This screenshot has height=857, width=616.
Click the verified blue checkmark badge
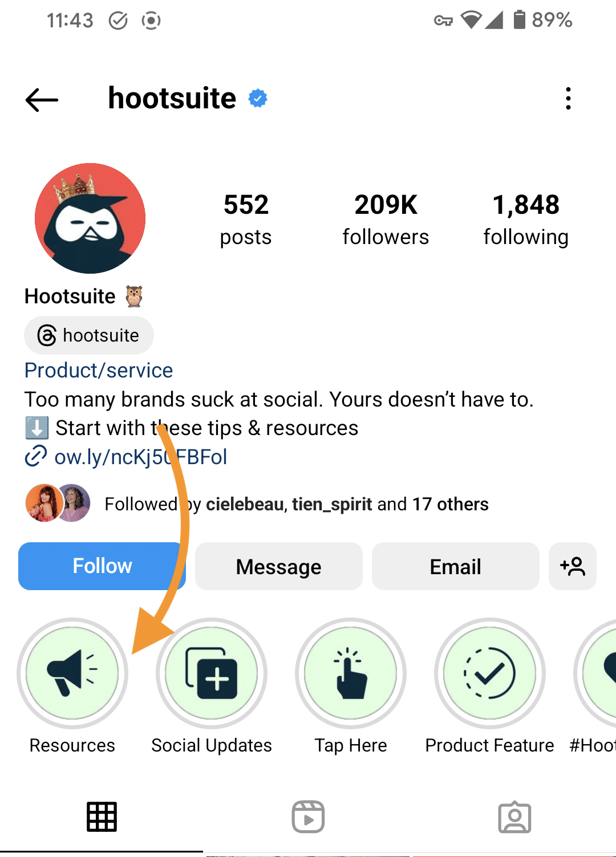pos(257,98)
